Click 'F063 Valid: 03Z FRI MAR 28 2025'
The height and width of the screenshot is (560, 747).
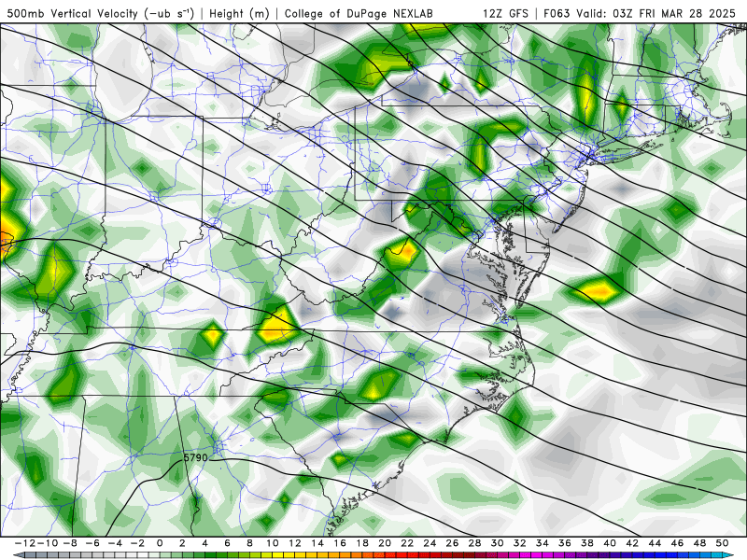pyautogui.click(x=640, y=13)
